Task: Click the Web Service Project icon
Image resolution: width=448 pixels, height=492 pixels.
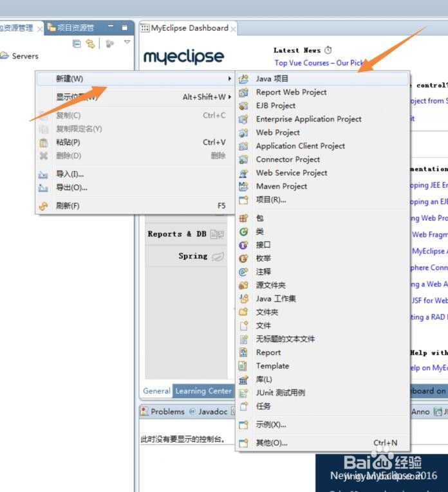Action: pyautogui.click(x=243, y=173)
